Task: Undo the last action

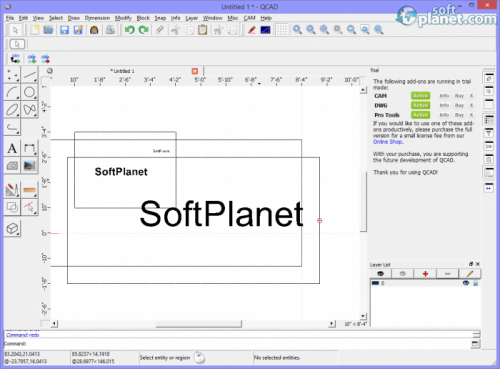Action: pos(129,30)
